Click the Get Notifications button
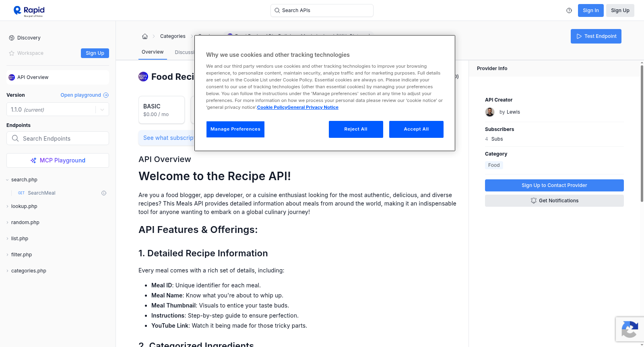 (x=554, y=201)
